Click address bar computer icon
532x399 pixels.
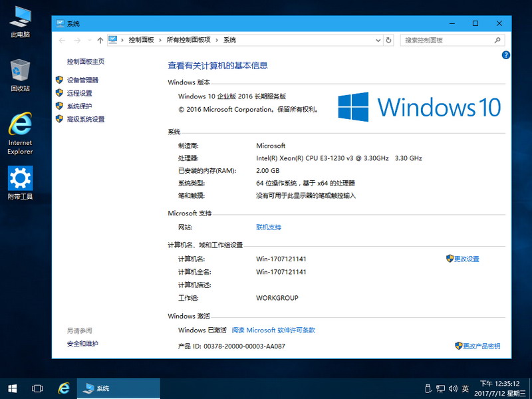(x=113, y=40)
